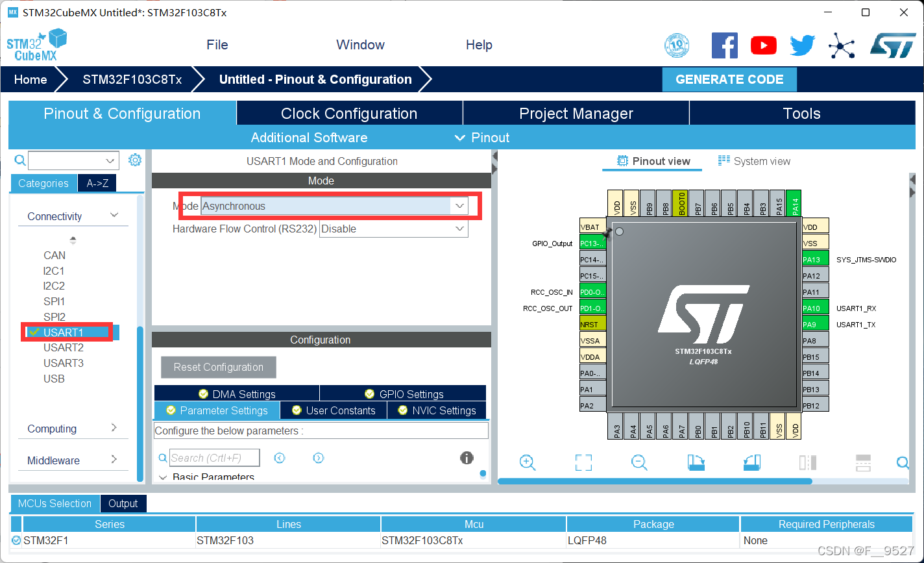Click the STM32CubeMX logo
The image size is (924, 563).
point(37,45)
